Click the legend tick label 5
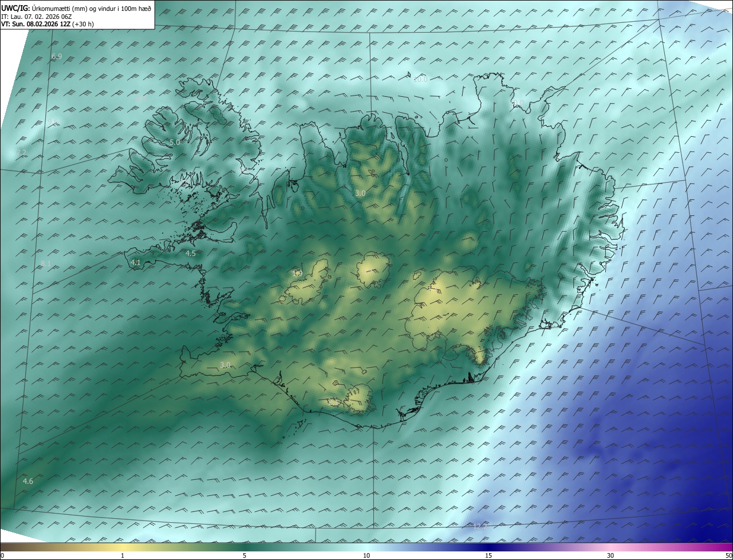The width and height of the screenshot is (733, 560). (245, 555)
